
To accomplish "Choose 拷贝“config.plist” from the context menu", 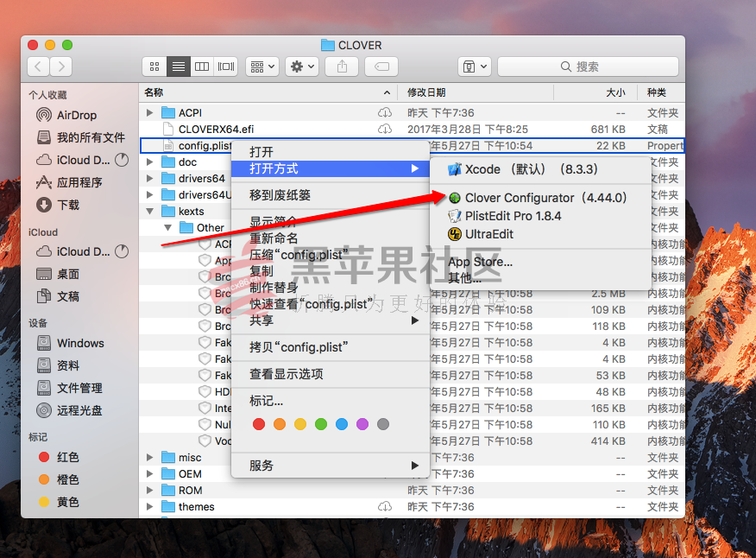I will point(331,347).
